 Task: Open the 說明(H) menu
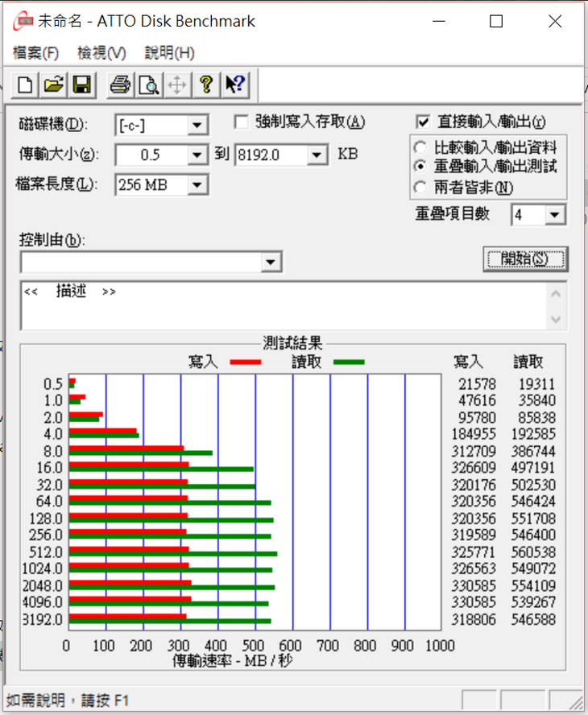(170, 53)
